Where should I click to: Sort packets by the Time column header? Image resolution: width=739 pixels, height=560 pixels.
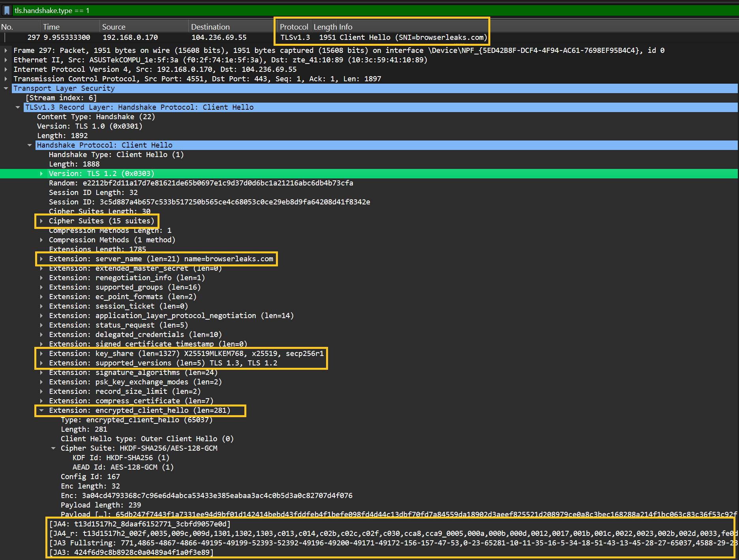point(70,27)
